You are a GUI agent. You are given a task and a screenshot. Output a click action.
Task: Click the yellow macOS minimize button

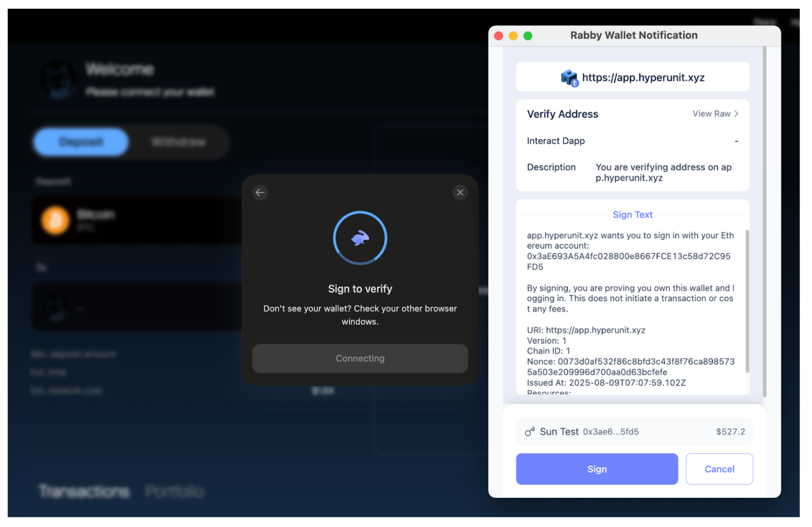coord(513,36)
